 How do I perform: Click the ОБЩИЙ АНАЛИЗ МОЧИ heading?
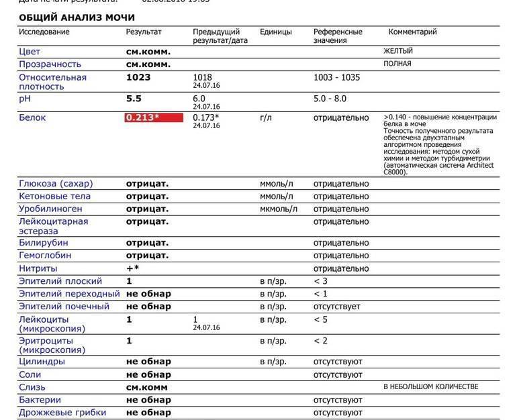(77, 17)
